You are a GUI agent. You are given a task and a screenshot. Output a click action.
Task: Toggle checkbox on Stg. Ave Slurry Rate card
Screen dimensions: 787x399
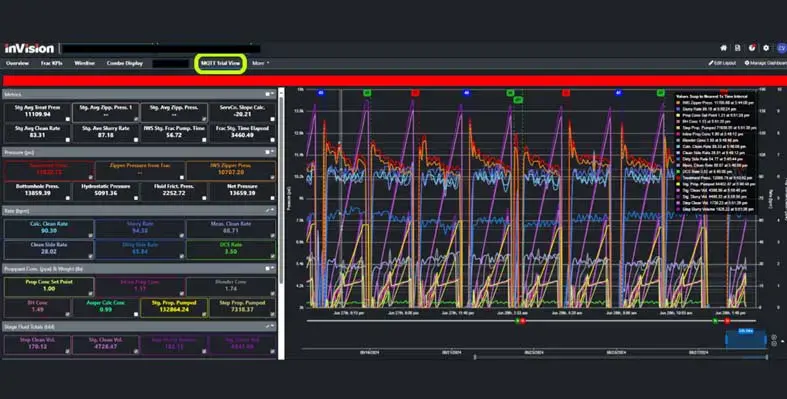(136, 140)
